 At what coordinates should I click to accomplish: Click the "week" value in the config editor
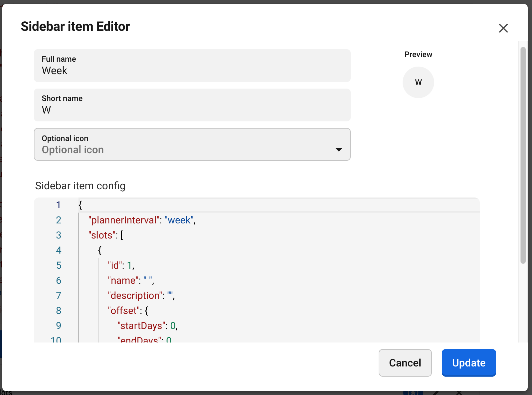click(x=179, y=220)
